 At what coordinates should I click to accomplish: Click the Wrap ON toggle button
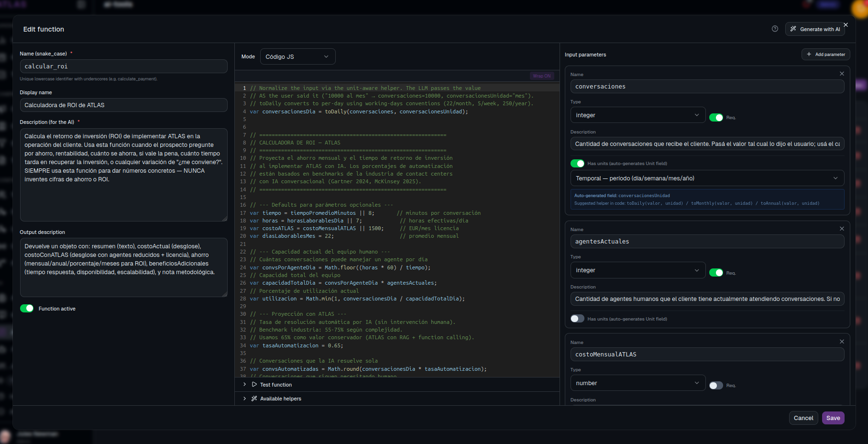click(541, 76)
